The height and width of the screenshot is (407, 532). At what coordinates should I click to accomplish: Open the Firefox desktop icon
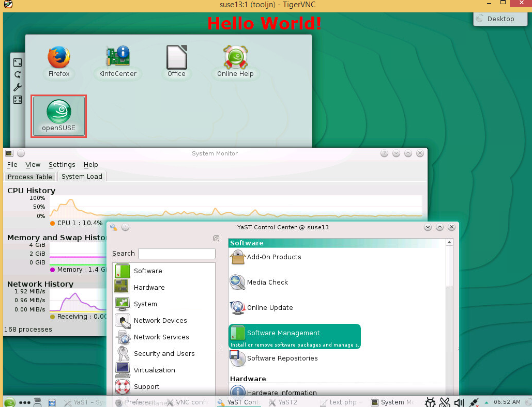59,62
